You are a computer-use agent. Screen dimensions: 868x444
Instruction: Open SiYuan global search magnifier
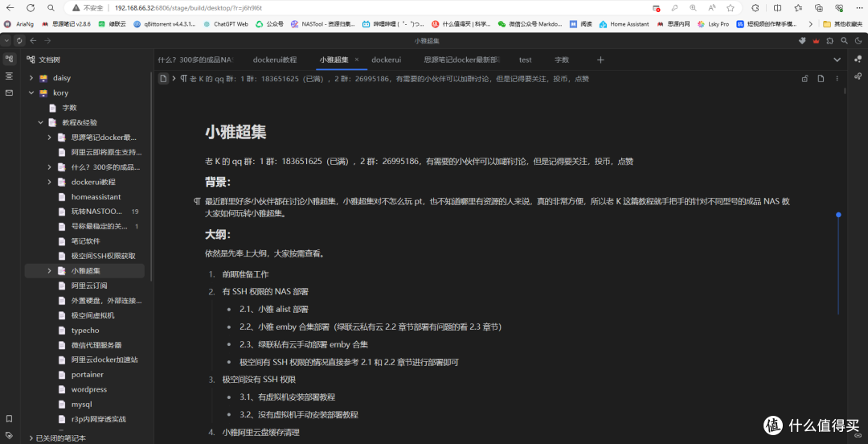(844, 40)
